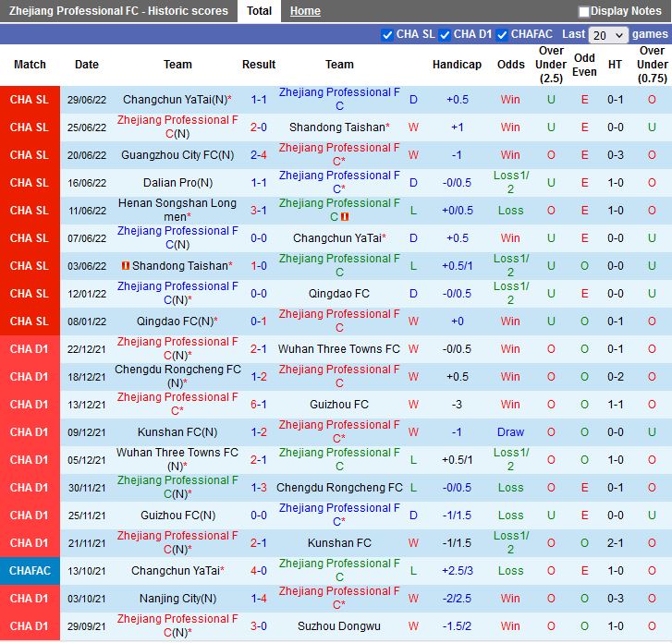Click the red card icon beside Shandong Taishan
The image size is (672, 643).
126,266
